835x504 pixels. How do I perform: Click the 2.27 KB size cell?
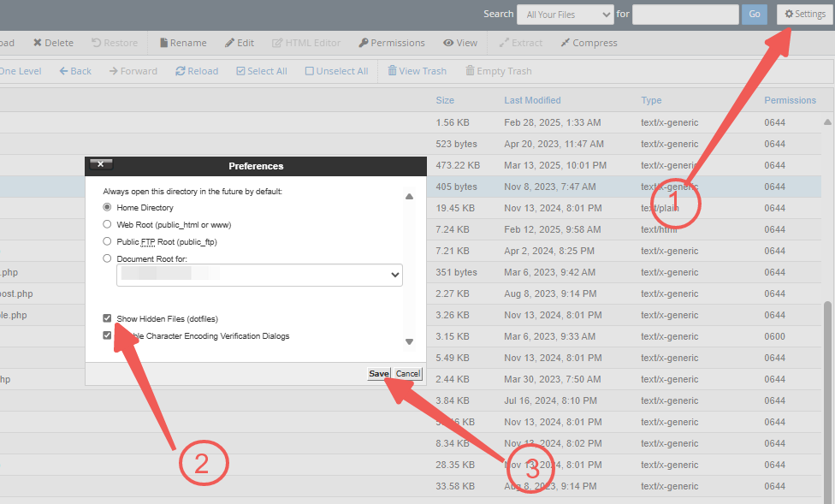coord(452,294)
